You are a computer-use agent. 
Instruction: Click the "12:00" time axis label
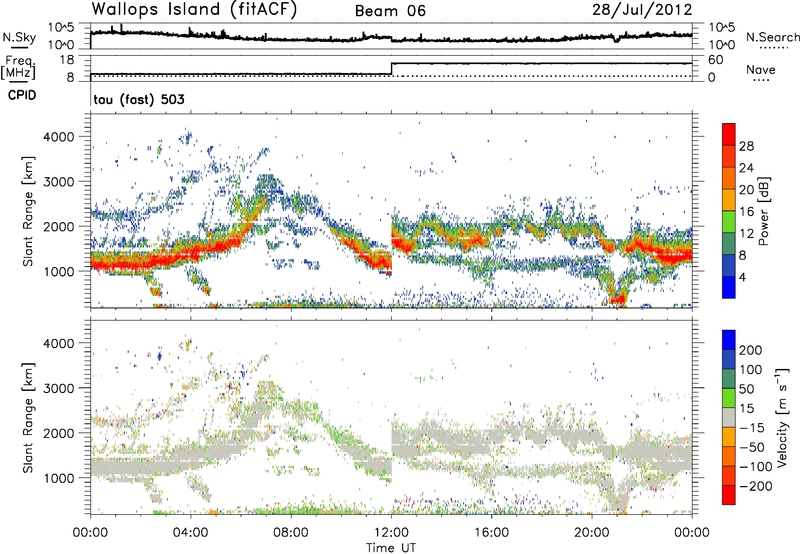tap(391, 533)
